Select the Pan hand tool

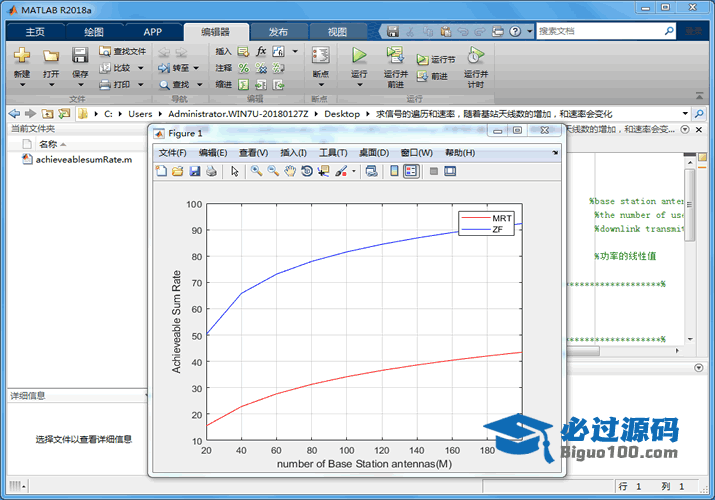pos(290,171)
